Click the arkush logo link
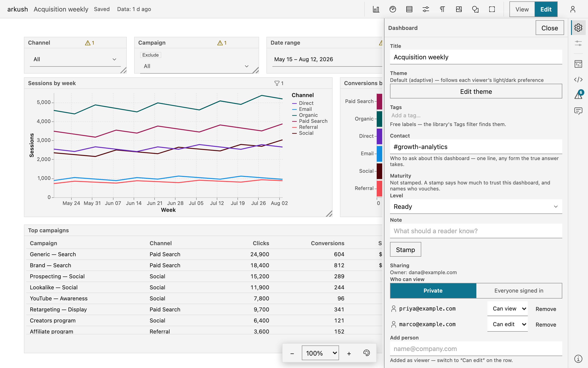The height and width of the screenshot is (368, 588). (x=17, y=9)
